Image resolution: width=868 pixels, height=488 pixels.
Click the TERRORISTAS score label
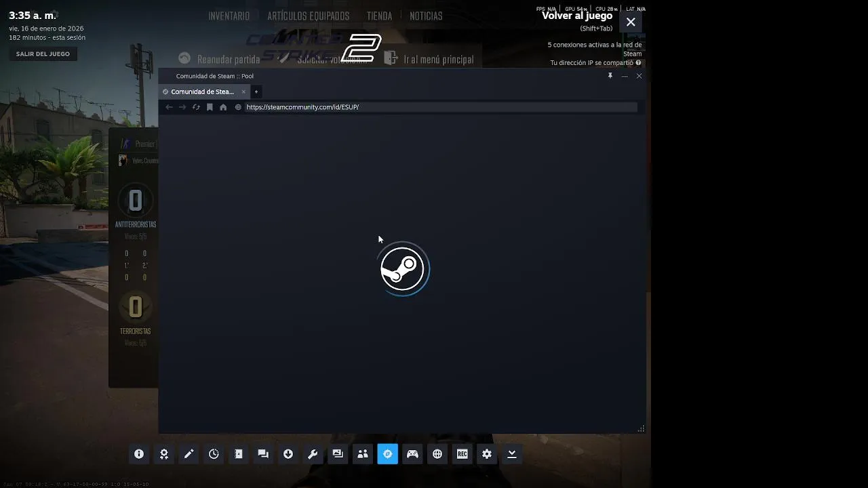(x=136, y=331)
